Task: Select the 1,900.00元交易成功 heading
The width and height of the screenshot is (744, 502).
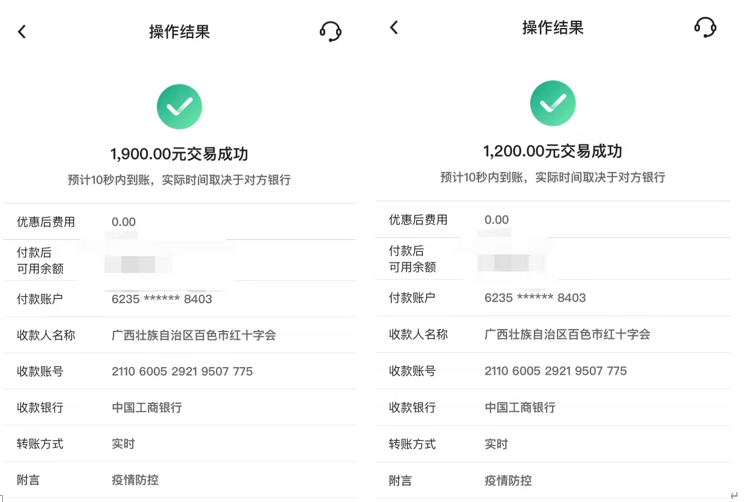Action: [x=179, y=154]
